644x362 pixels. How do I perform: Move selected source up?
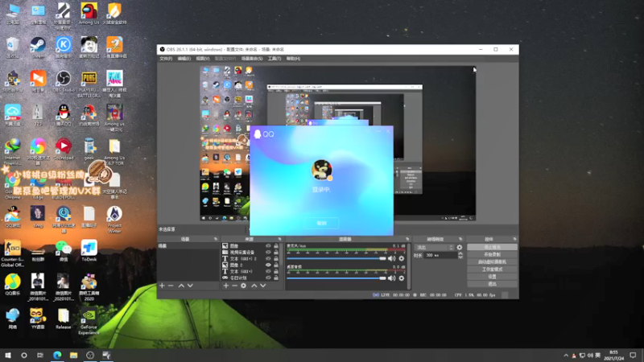(x=254, y=286)
